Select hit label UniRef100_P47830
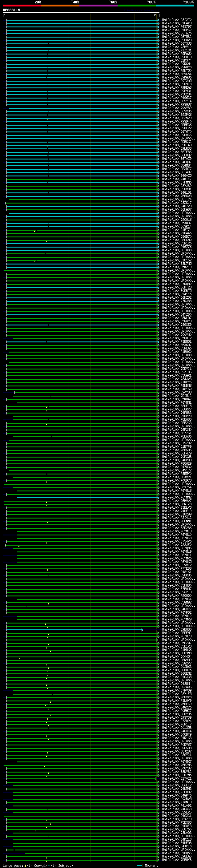Image resolution: width=197 pixels, height=868 pixels. (x=177, y=467)
